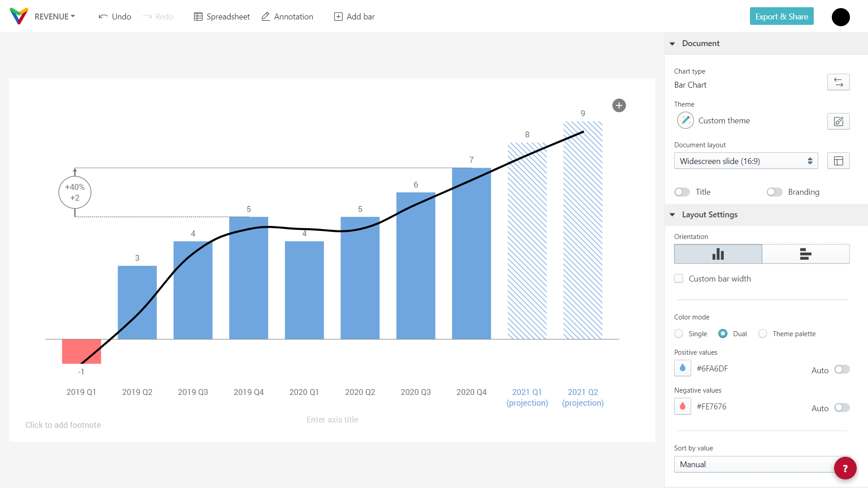Viewport: 868px width, 488px height.
Task: Turn on the Branding toggle
Action: (774, 192)
